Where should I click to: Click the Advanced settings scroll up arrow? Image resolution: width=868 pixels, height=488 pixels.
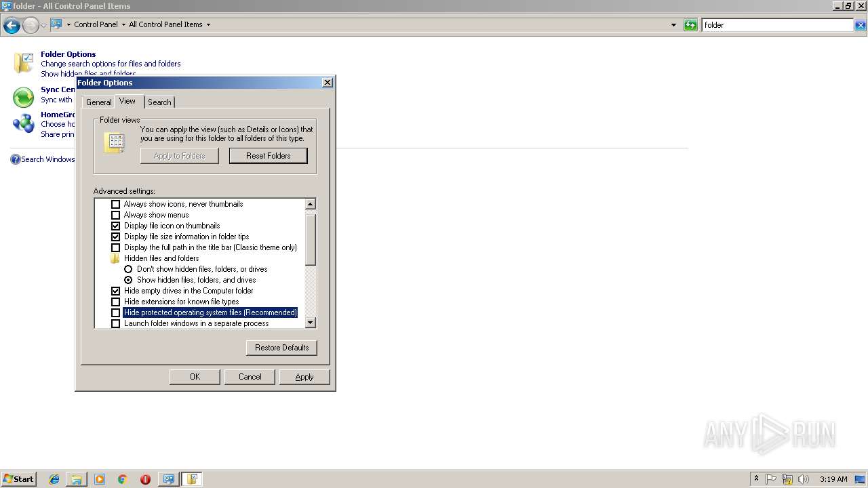click(x=311, y=204)
